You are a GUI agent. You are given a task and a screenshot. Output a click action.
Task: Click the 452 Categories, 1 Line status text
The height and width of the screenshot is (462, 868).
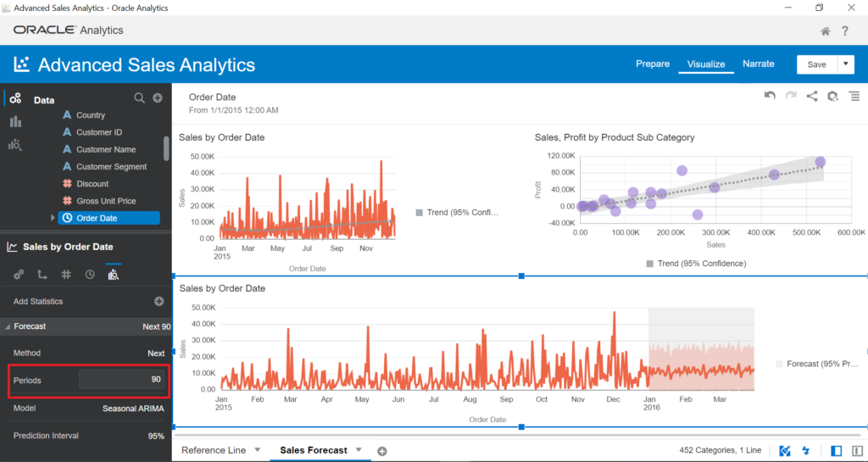[721, 450]
